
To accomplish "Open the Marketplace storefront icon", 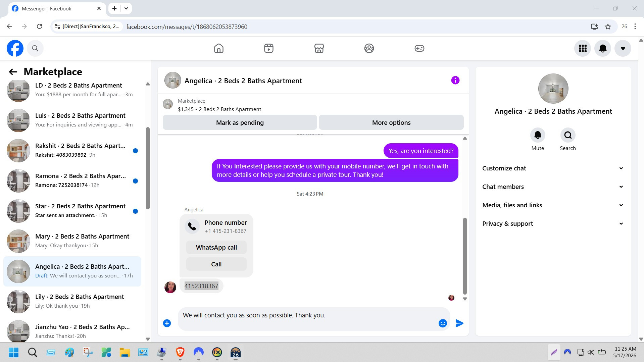I will pyautogui.click(x=319, y=48).
